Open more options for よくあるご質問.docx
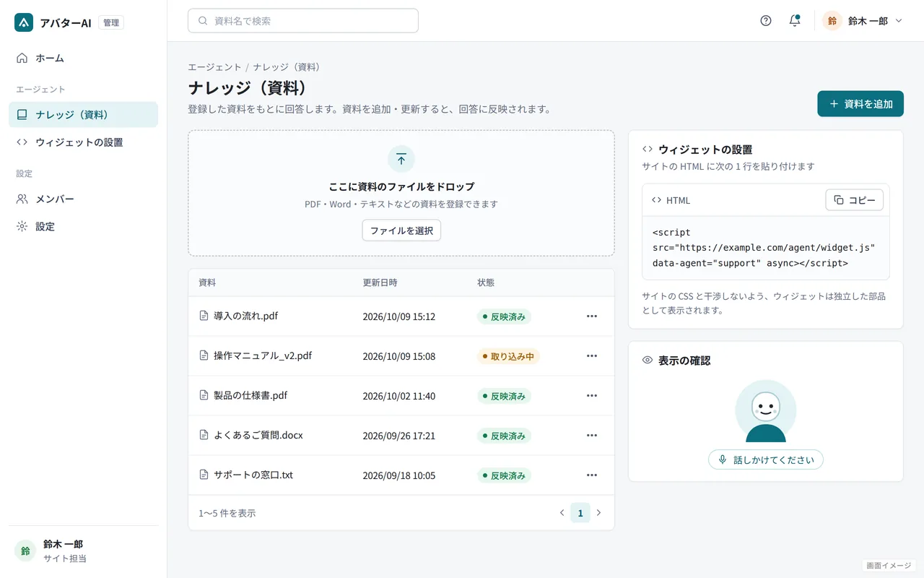 [x=592, y=436]
